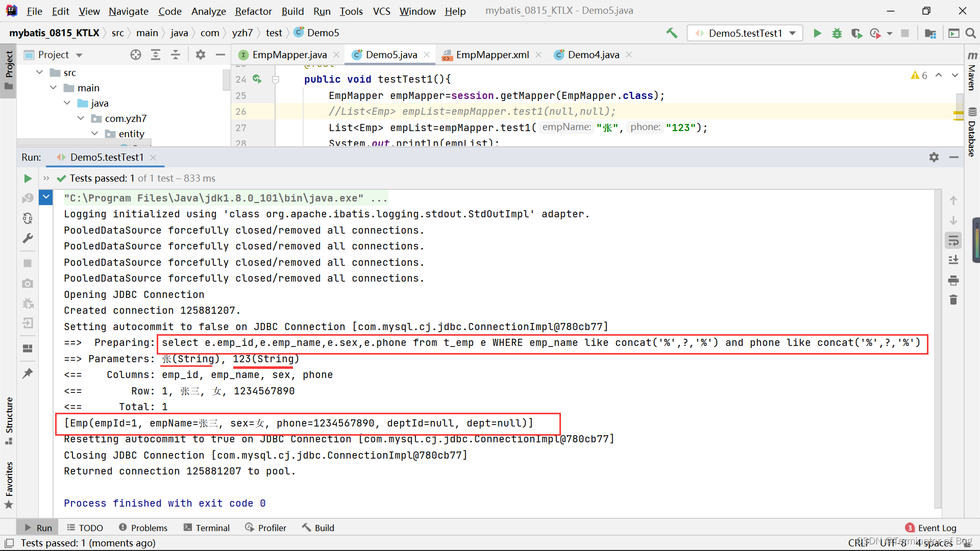Image resolution: width=980 pixels, height=551 pixels.
Task: Collapse the src folder
Action: pos(39,72)
